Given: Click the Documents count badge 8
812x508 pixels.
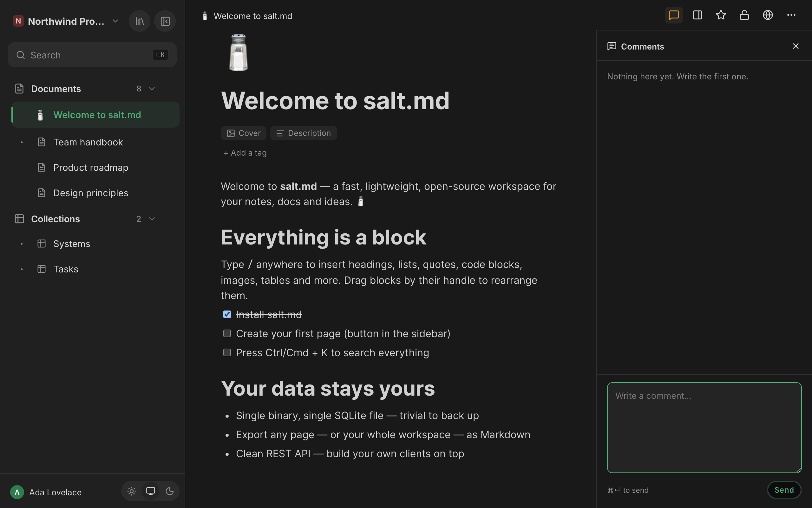Looking at the screenshot, I should click(x=139, y=89).
